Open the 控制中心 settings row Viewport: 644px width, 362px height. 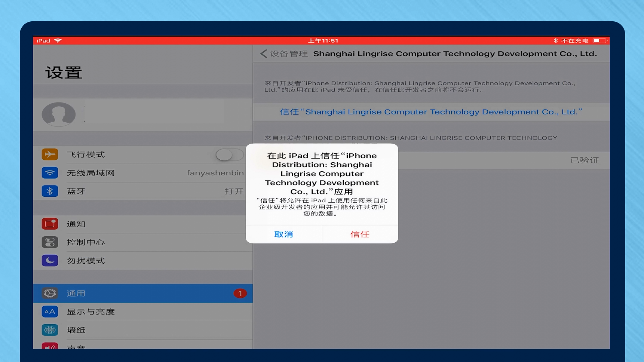143,242
